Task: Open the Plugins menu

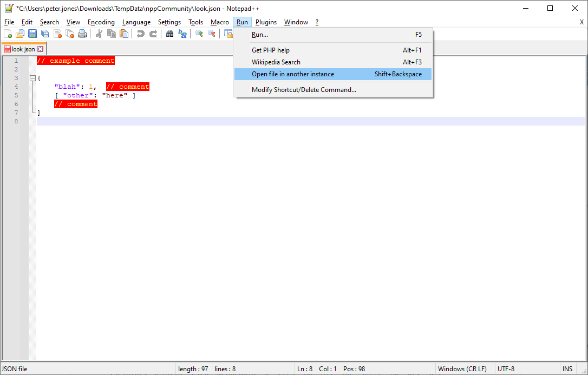Action: coord(266,22)
